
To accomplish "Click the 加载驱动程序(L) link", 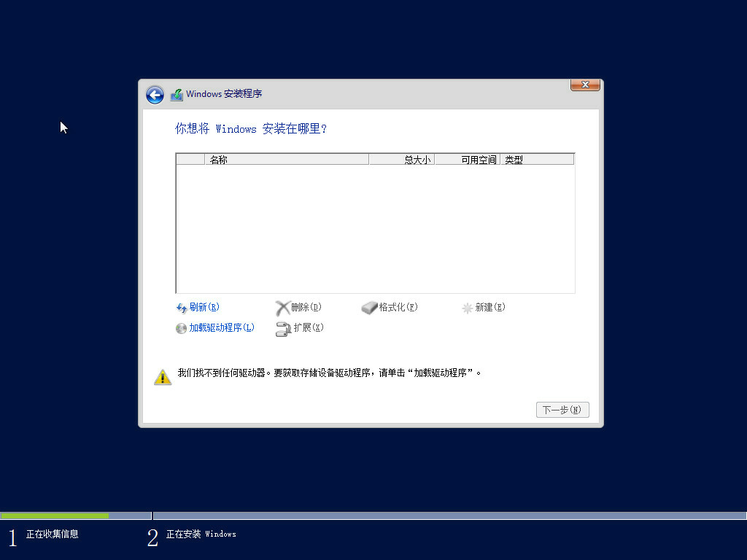I will 222,327.
